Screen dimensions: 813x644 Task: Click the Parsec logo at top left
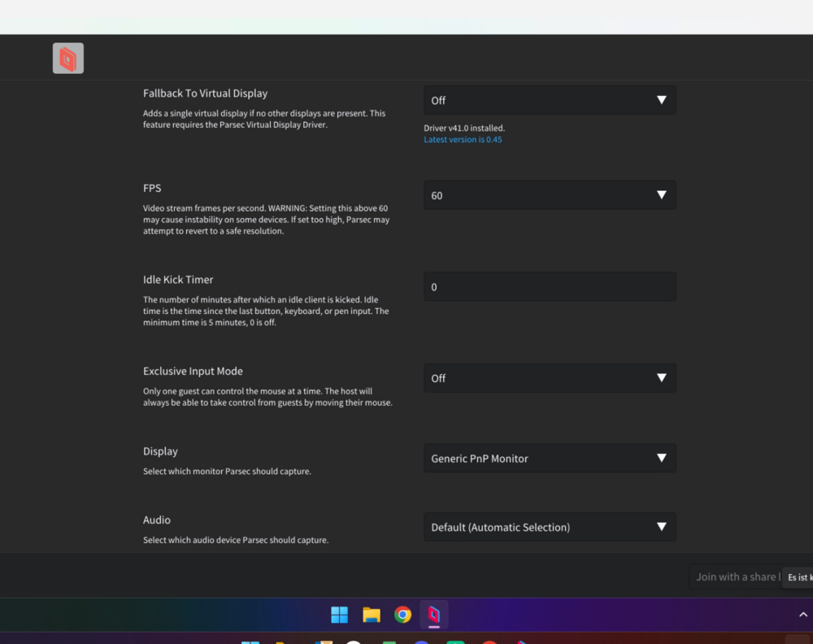click(68, 58)
